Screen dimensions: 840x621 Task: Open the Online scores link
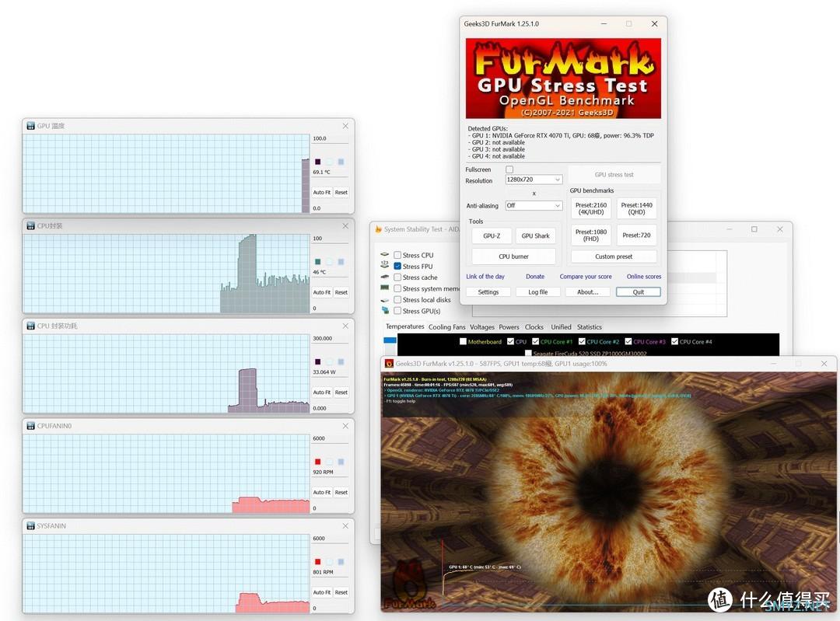click(644, 277)
